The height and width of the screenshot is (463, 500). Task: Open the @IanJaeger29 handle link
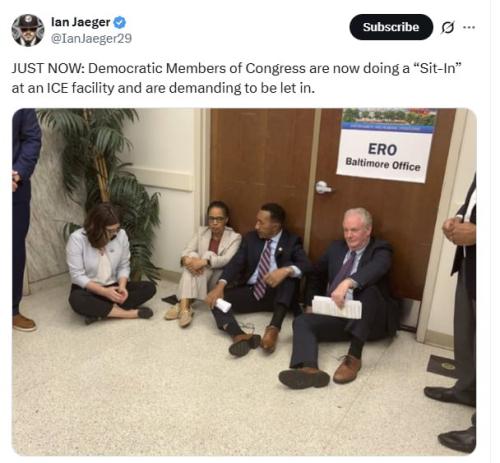pyautogui.click(x=91, y=38)
